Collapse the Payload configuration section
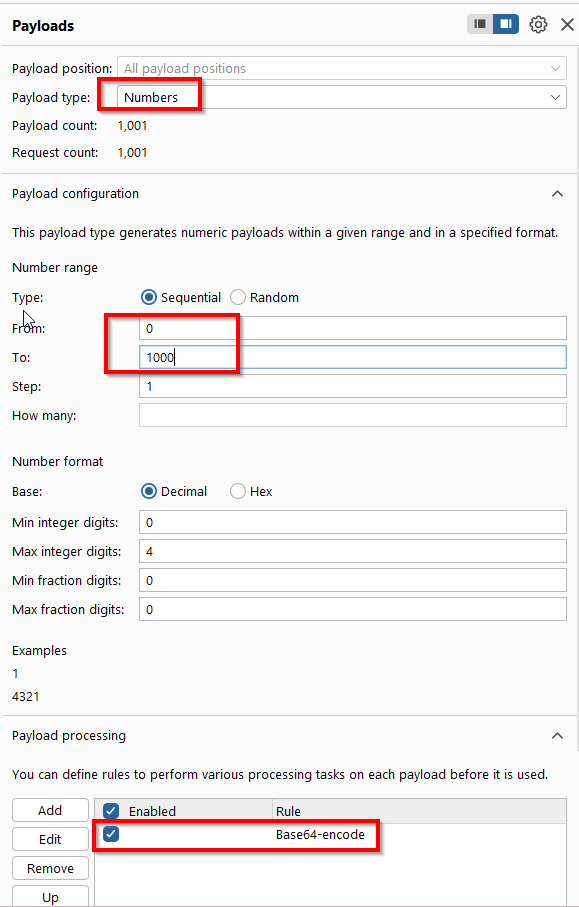 click(x=557, y=194)
